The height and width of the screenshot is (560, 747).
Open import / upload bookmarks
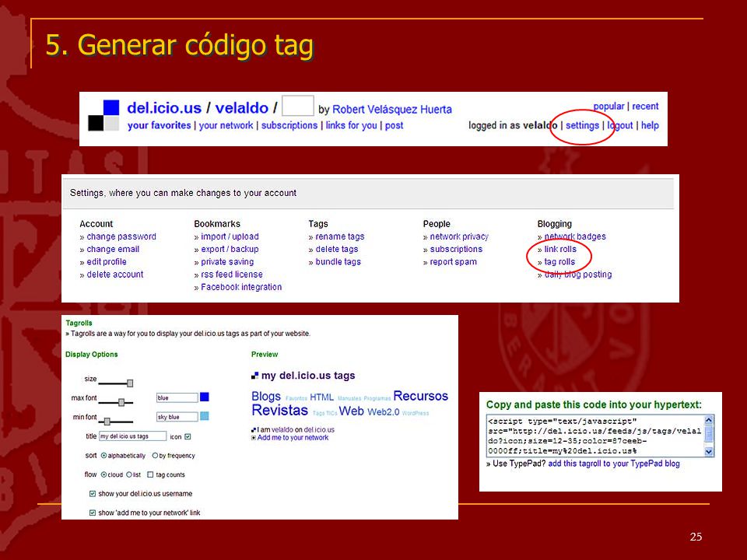point(230,236)
